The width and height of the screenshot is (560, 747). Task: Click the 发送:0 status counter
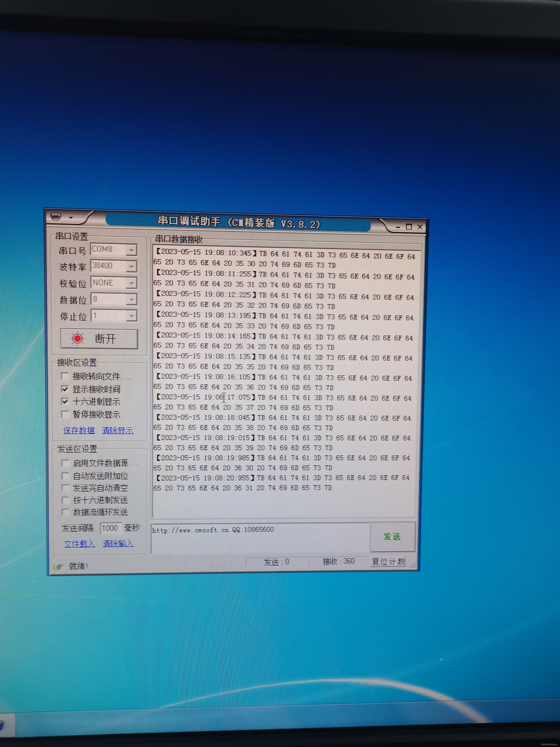pos(276,562)
